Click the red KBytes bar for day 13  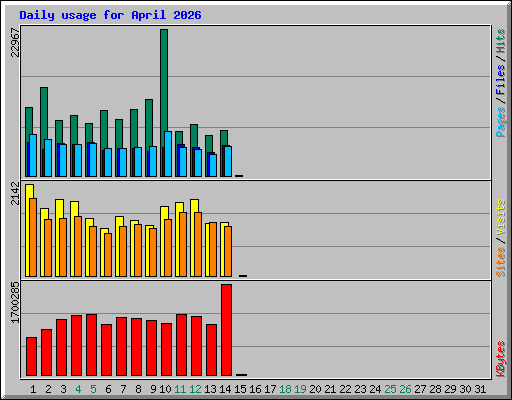211,350
